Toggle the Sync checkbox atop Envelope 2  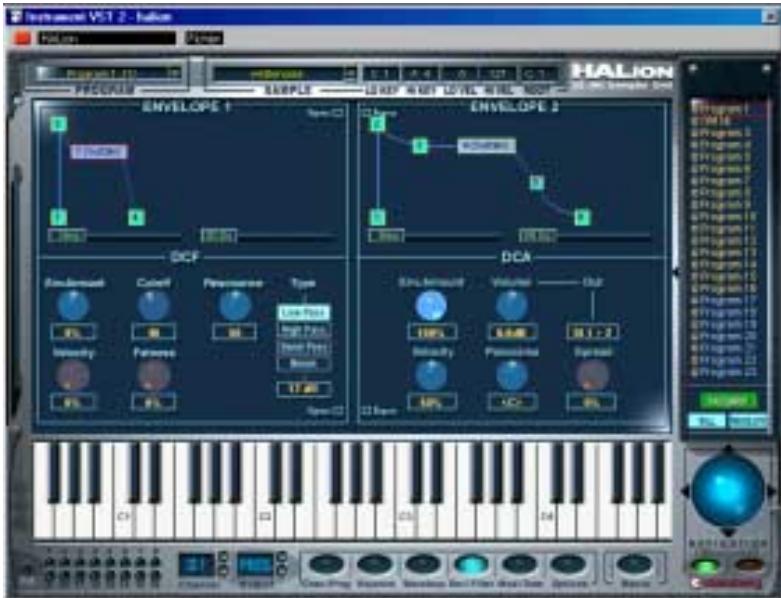pos(368,113)
